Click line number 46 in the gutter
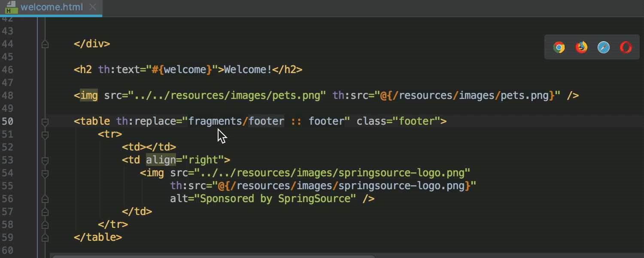This screenshot has height=258, width=644. tap(7, 70)
